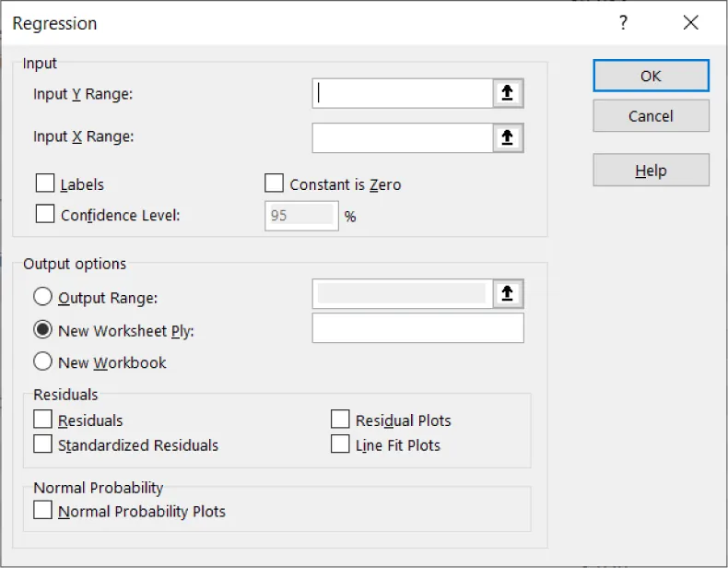Click the Cancel button

coord(651,116)
